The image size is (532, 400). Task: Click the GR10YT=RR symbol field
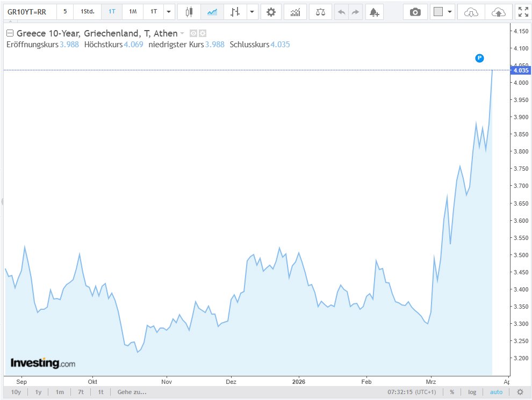click(30, 12)
